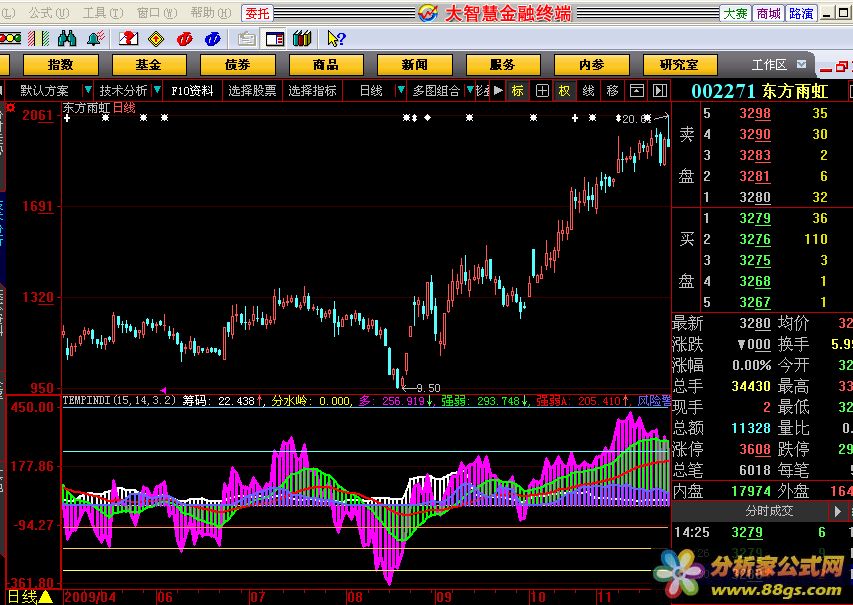Image resolution: width=853 pixels, height=605 pixels.
Task: Click the play arrow in chart toolbar
Action: click(x=498, y=90)
